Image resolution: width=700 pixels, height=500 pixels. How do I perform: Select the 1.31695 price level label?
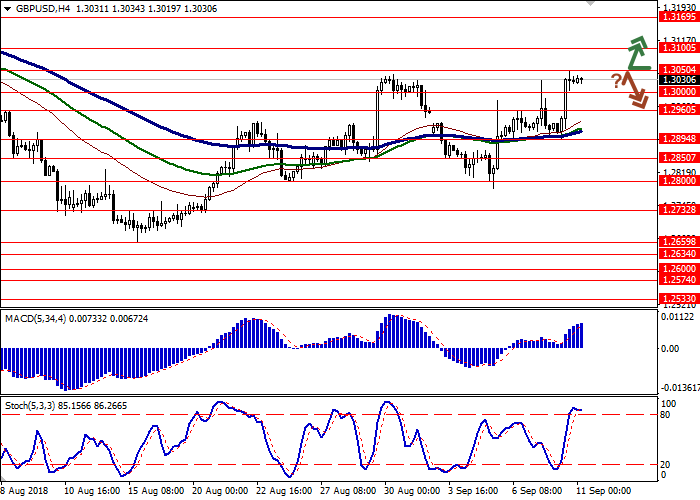(679, 17)
